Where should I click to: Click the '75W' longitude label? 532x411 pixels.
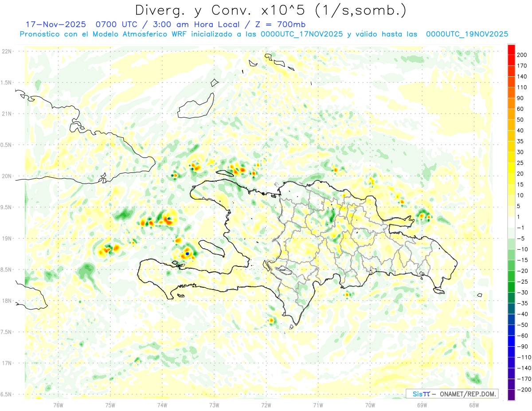(x=110, y=405)
